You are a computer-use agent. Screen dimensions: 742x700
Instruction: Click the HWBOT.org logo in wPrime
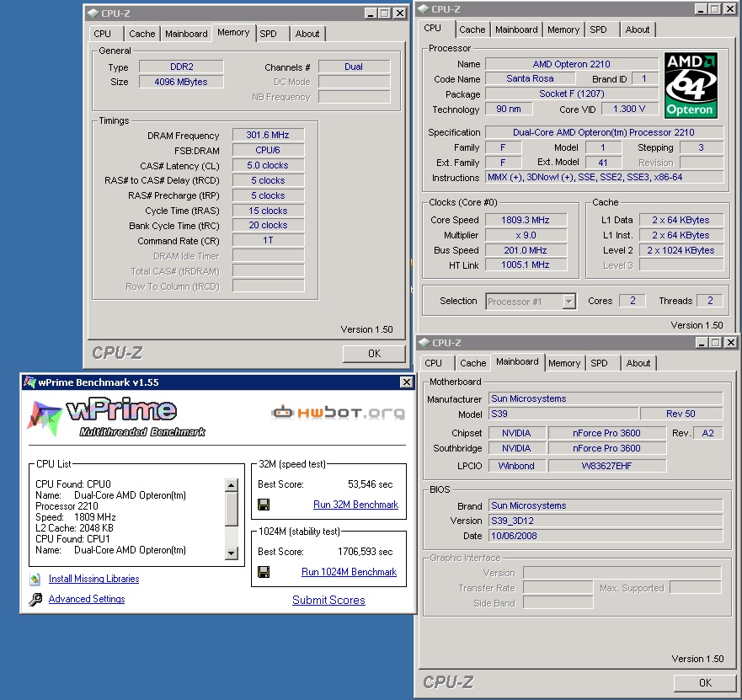338,413
